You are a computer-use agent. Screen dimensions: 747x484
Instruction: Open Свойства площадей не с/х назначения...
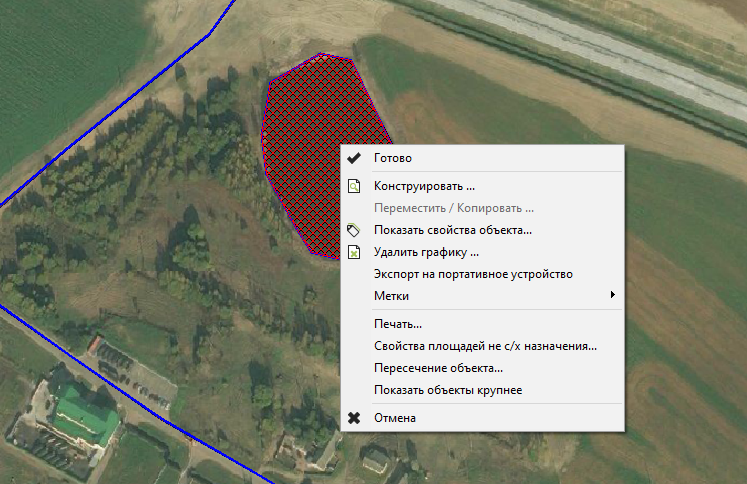482,346
